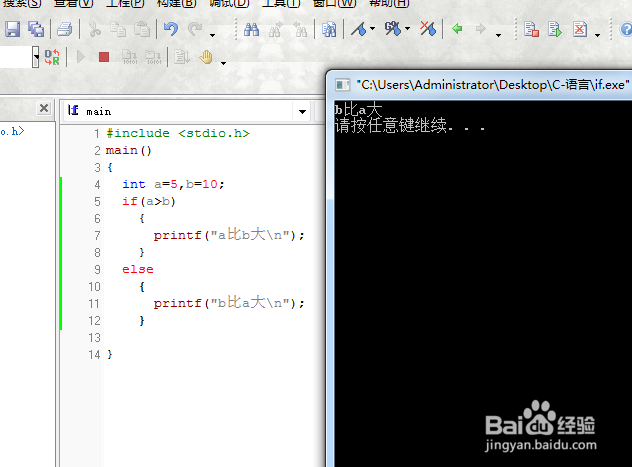The image size is (632, 467).
Task: Click the Find Next binoculars icon
Action: [x=276, y=29]
